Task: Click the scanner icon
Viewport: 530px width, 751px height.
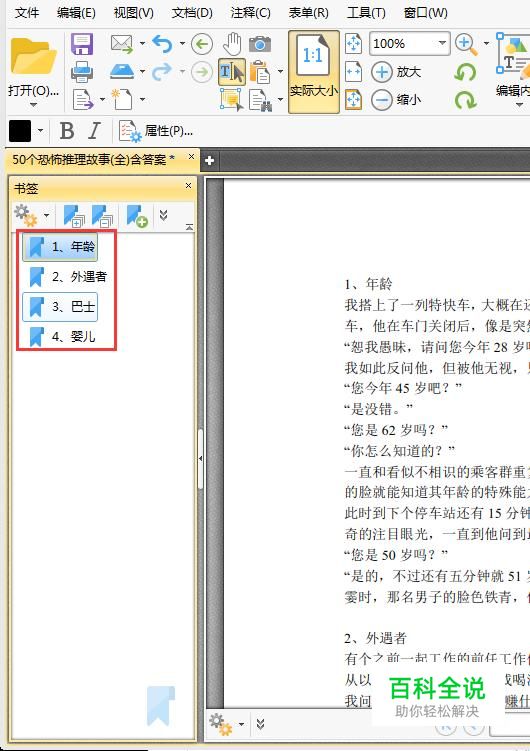Action: pos(122,72)
